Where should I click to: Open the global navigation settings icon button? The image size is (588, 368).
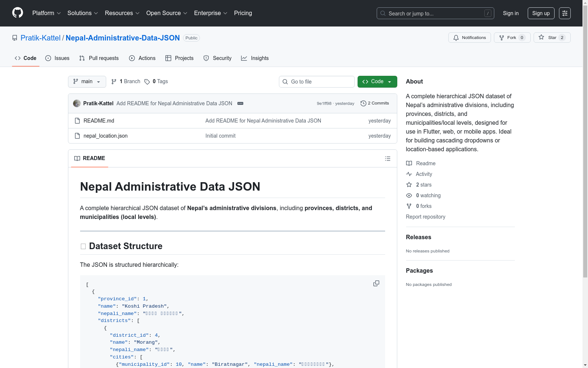click(x=565, y=13)
